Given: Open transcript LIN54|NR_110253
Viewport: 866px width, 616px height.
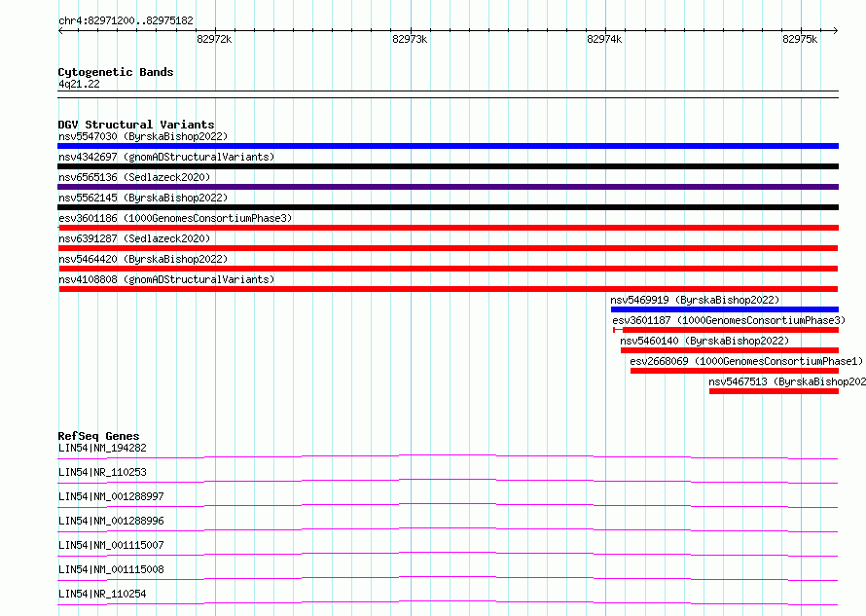Looking at the screenshot, I should [x=102, y=472].
